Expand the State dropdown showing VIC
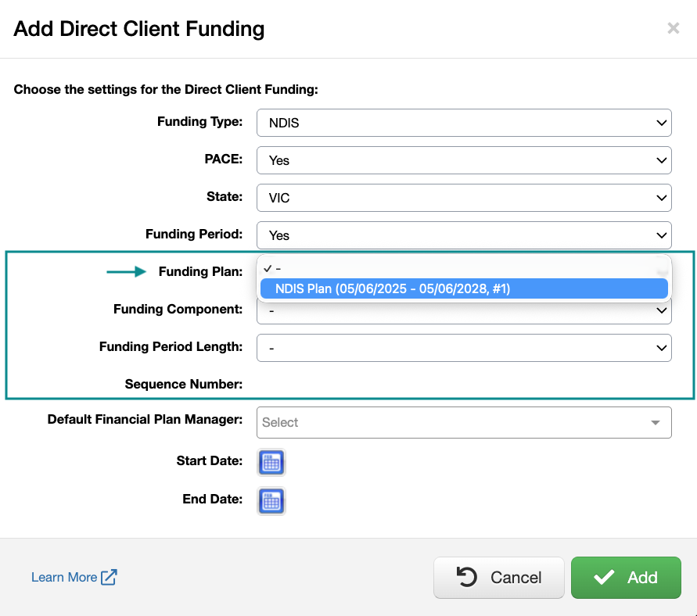 tap(464, 198)
